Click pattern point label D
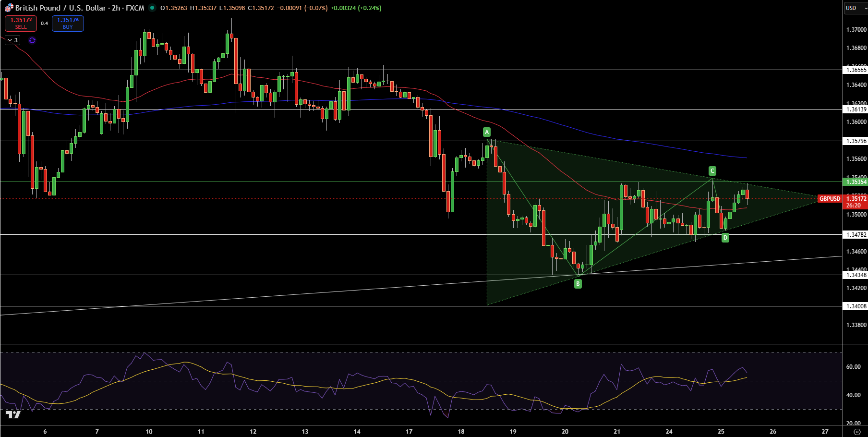868x437 pixels. coord(725,238)
